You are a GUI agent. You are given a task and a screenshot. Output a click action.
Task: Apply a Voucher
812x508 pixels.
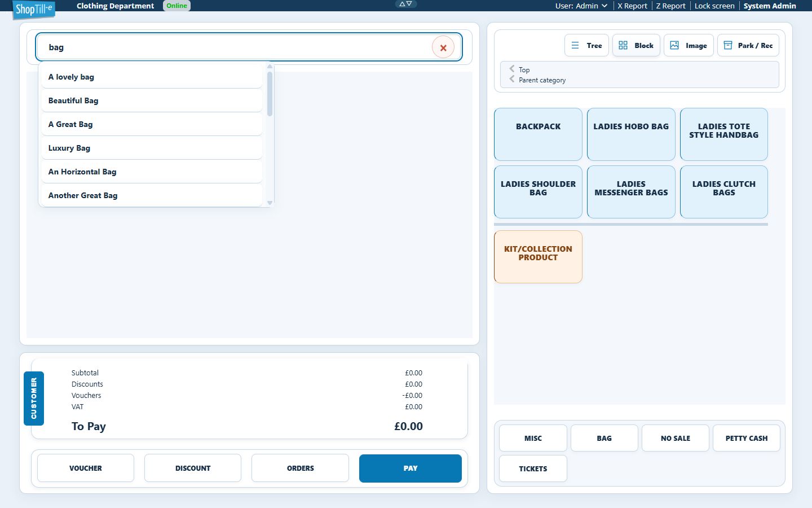pyautogui.click(x=86, y=468)
